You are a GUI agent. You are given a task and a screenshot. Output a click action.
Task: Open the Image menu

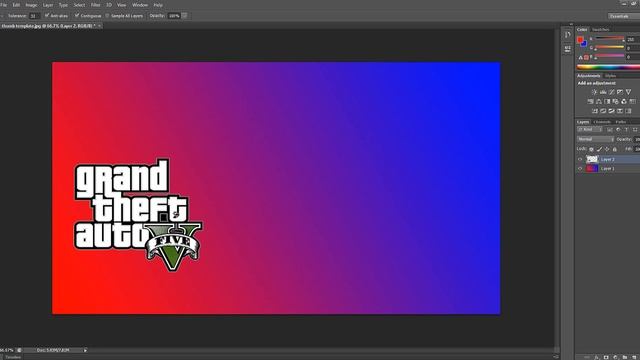tap(31, 5)
